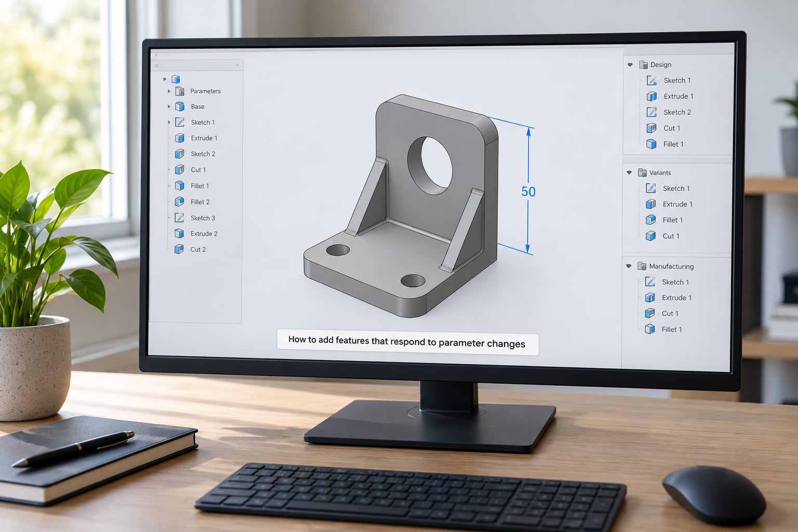
Task: Click the 'Parameters' label
Action: coord(205,91)
